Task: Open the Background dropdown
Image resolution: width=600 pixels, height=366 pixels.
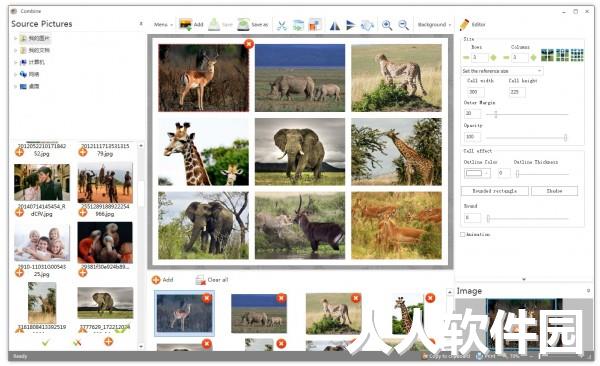Action: point(434,25)
